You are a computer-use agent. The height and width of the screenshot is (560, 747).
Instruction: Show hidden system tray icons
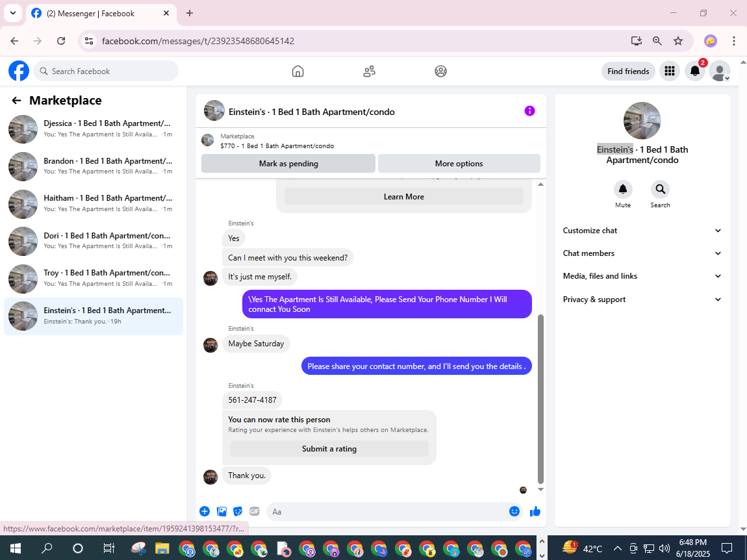pos(618,548)
